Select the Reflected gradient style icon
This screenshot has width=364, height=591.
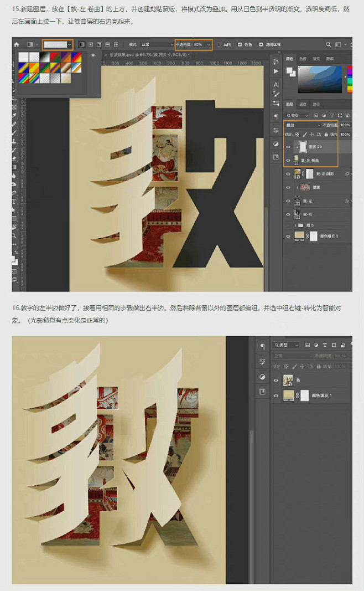108,44
